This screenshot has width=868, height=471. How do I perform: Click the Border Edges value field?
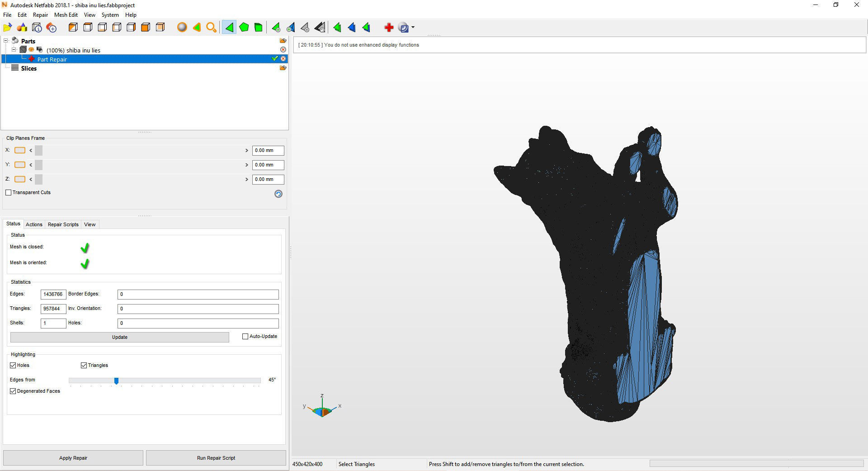[x=198, y=295]
